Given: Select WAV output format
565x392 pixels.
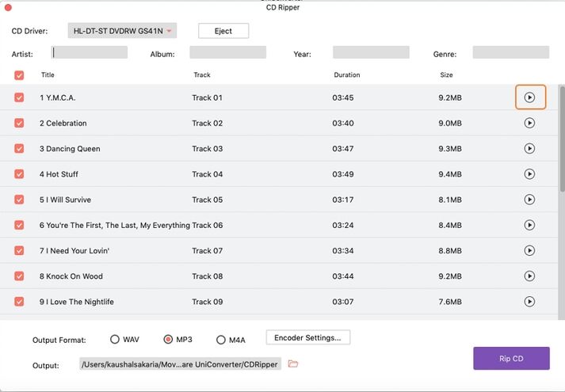Looking at the screenshot, I should (115, 340).
